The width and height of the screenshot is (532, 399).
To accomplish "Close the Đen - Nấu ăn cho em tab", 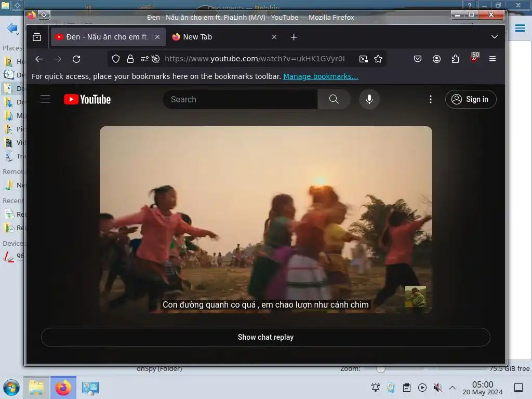I will coord(157,37).
